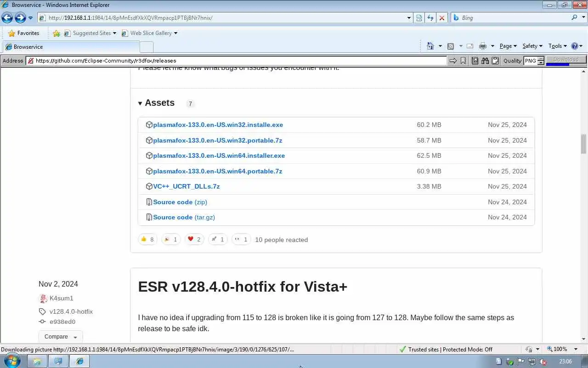
Task: Open ESR v128.4.0-hotfix for Vista+ release title
Action: 243,287
